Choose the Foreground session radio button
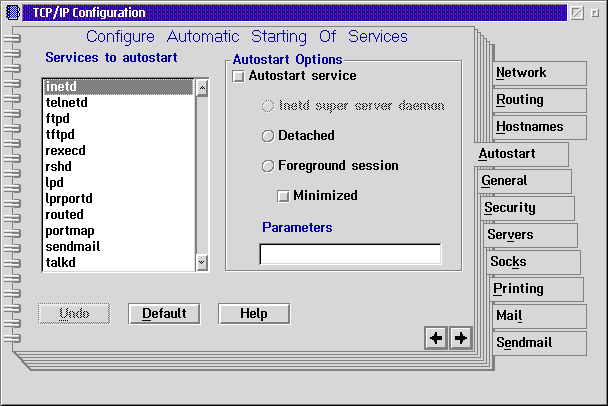Screen dimensions: 608x406 (x=267, y=166)
